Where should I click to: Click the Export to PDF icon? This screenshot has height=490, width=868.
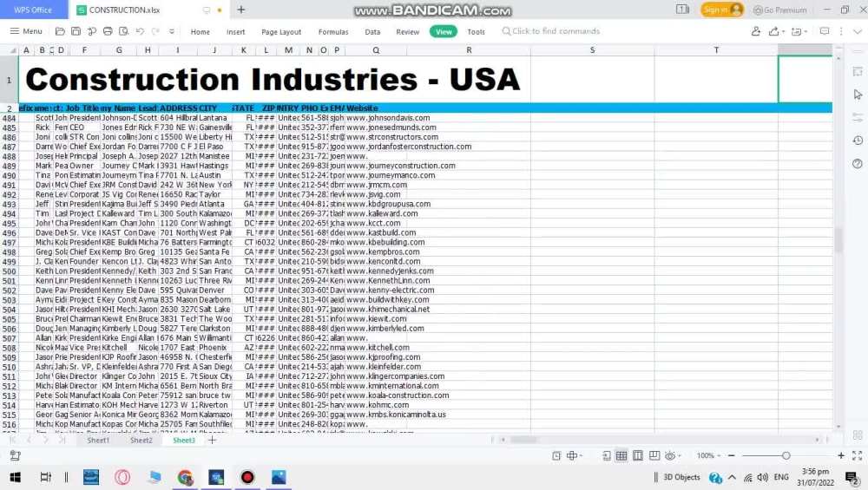[92, 31]
